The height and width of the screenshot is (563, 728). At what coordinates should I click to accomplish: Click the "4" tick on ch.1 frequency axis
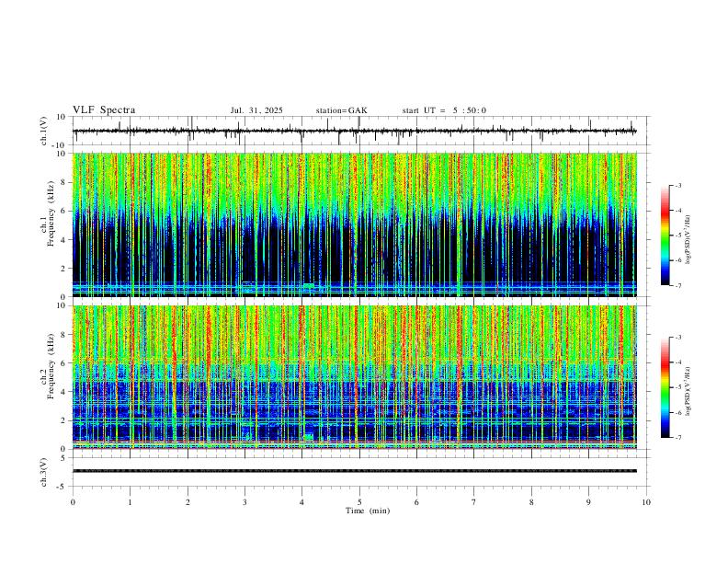coord(64,240)
